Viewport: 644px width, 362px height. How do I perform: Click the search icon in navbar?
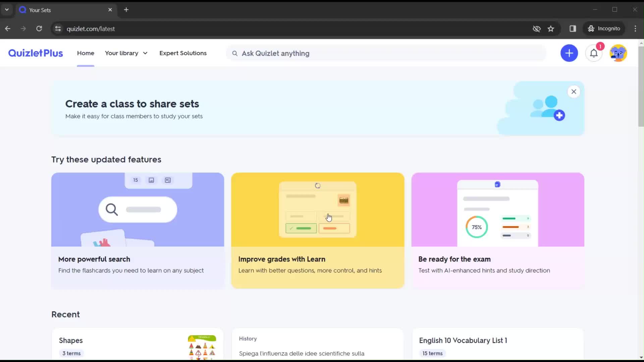click(235, 53)
